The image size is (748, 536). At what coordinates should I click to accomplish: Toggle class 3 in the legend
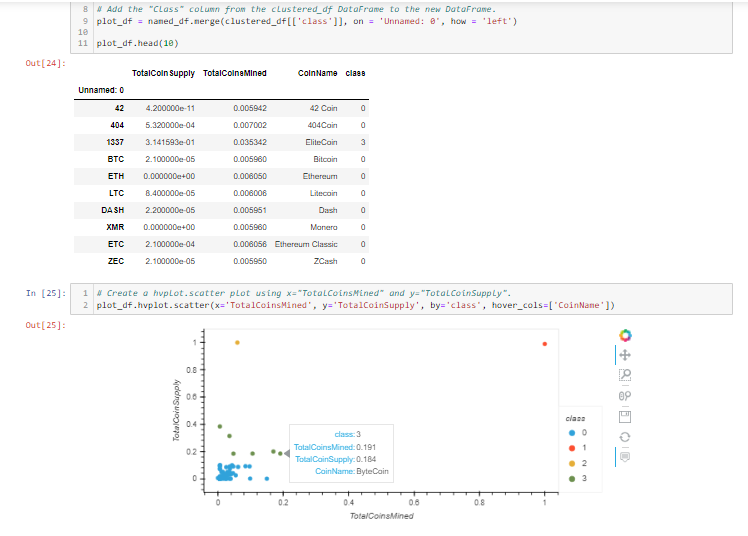(578, 478)
